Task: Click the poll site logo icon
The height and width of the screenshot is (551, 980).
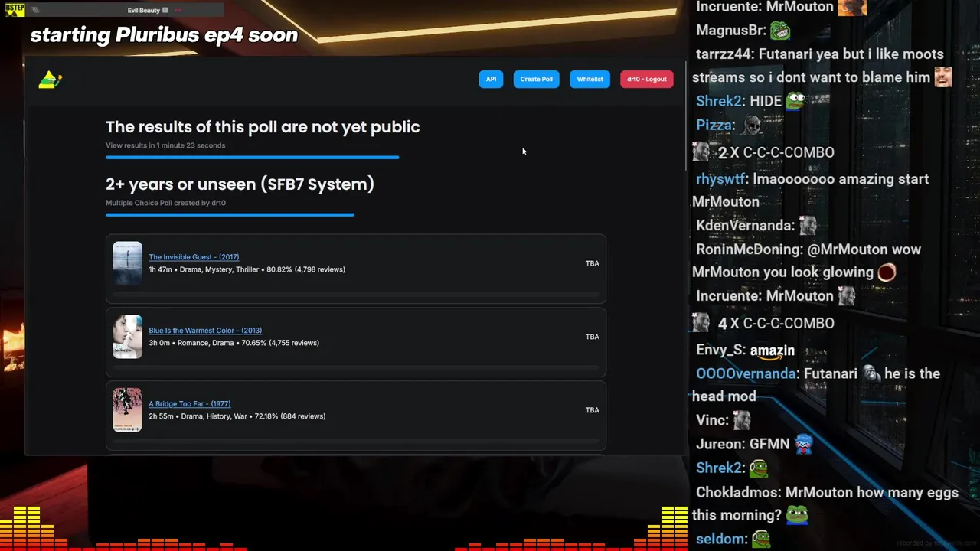Action: (x=50, y=79)
